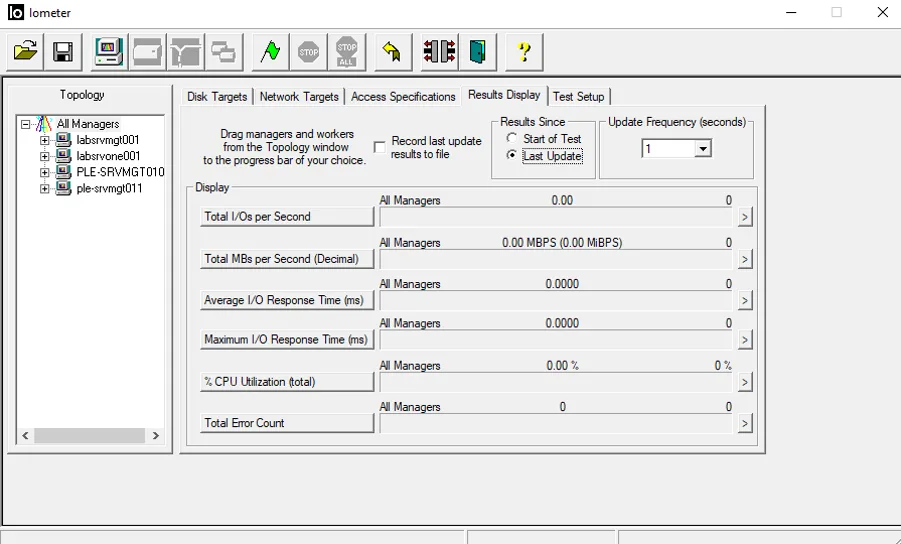
Task: Switch to the Results Display tab
Action: [x=504, y=95]
